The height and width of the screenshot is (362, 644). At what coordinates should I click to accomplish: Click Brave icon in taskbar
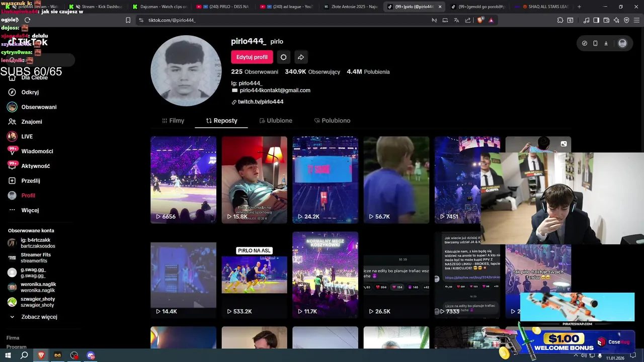click(x=41, y=355)
